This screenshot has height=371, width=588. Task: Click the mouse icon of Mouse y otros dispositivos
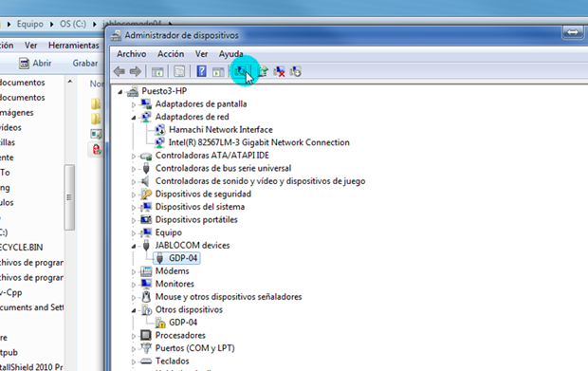pos(146,297)
